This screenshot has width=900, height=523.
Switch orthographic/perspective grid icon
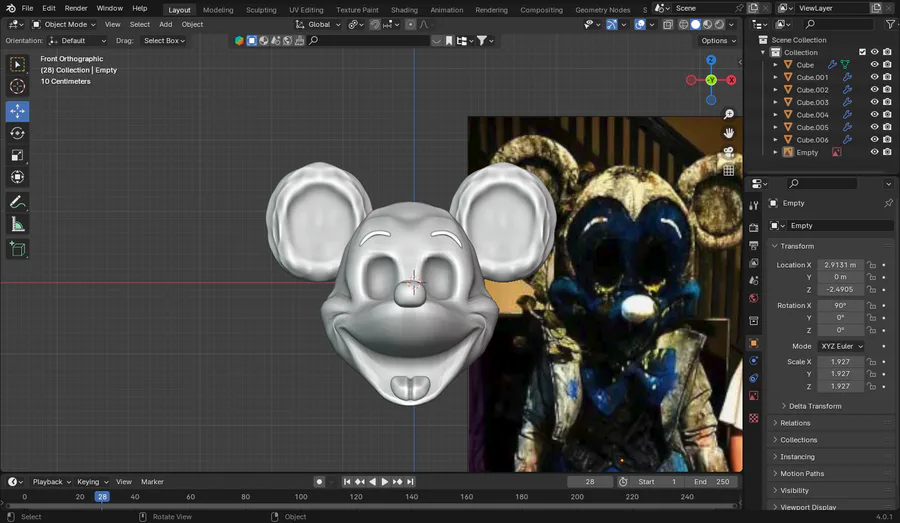pos(728,171)
